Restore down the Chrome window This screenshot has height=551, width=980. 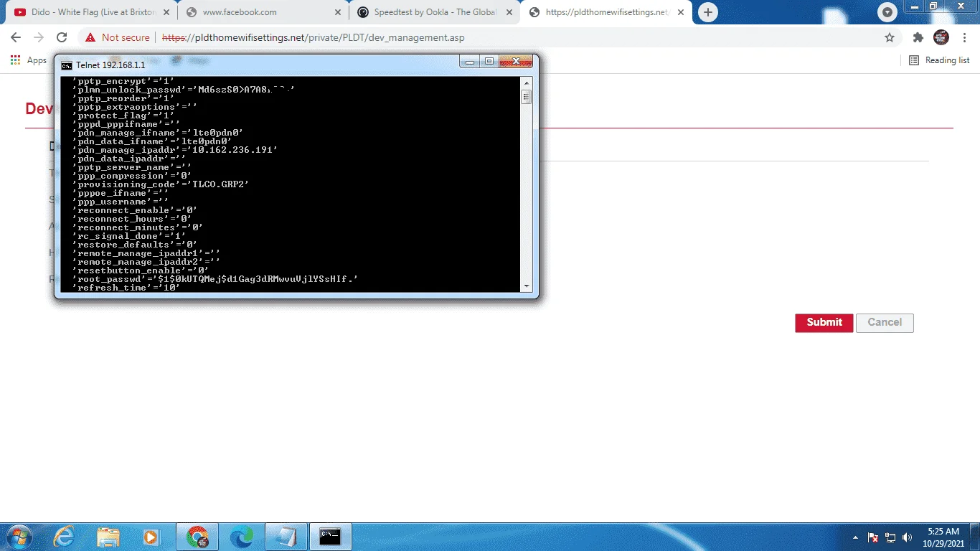tap(933, 6)
